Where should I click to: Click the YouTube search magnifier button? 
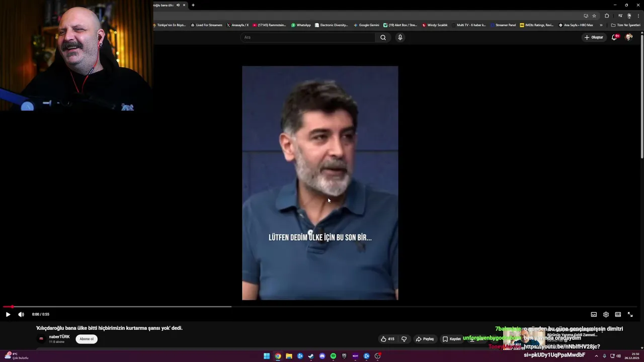tap(383, 37)
